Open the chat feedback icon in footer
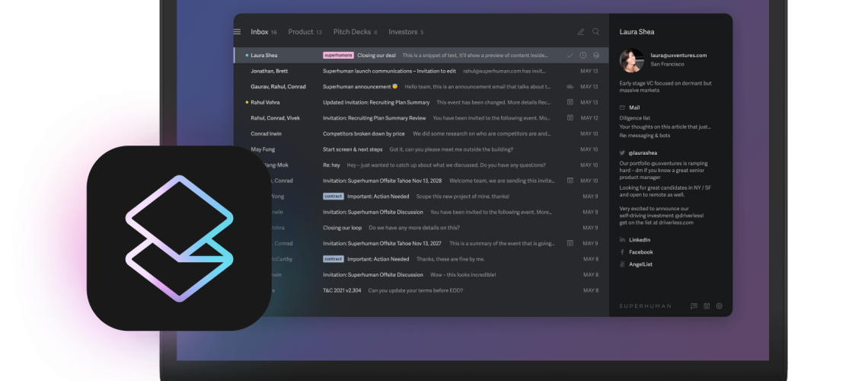The height and width of the screenshot is (381, 868). pyautogui.click(x=694, y=306)
